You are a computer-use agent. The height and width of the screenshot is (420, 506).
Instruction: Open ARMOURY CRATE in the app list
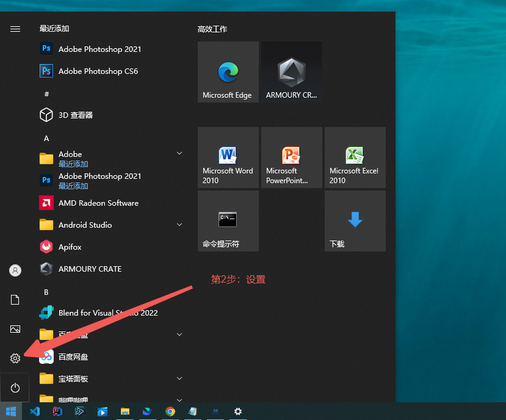tap(110, 269)
